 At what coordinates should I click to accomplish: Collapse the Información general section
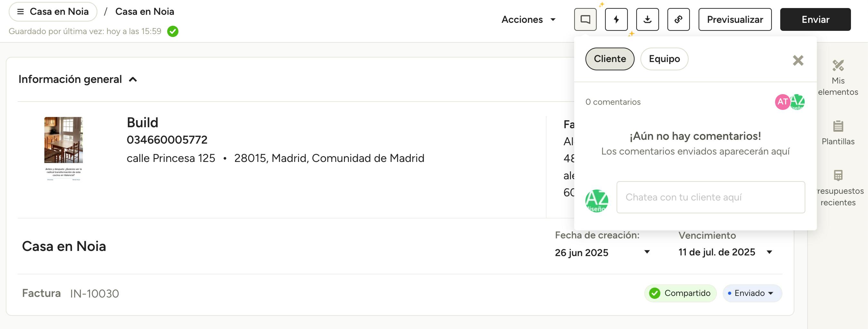(x=133, y=79)
